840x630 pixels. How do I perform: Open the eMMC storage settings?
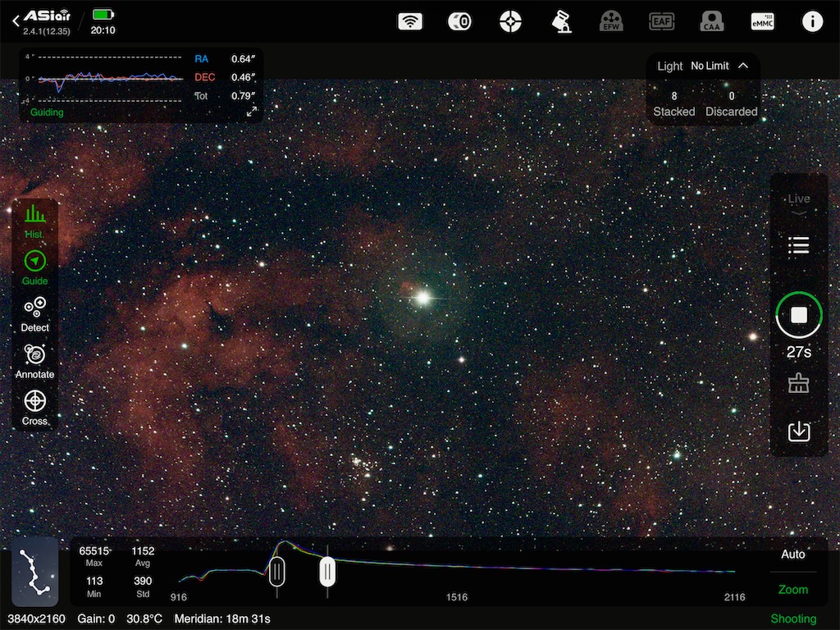(x=762, y=21)
